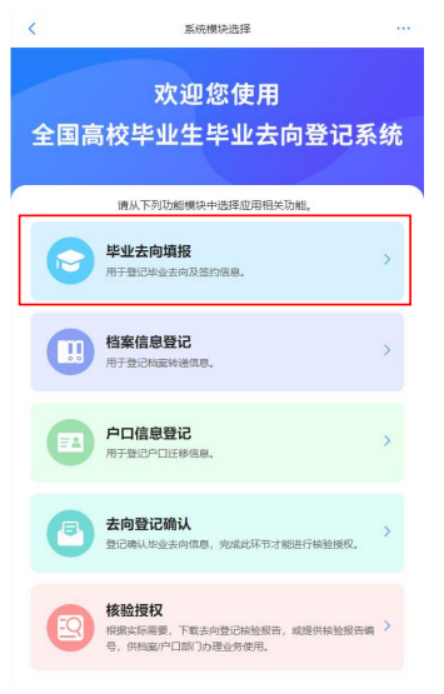Open the 核验授权 module title
The width and height of the screenshot is (444, 694).
pyautogui.click(x=134, y=610)
